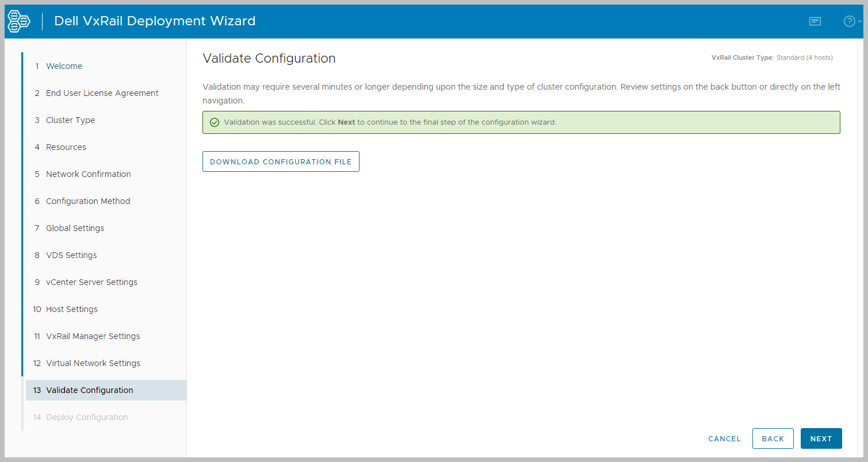Click the Dell VxRail Deployment Wizard title
This screenshot has height=462, width=868.
(155, 21)
